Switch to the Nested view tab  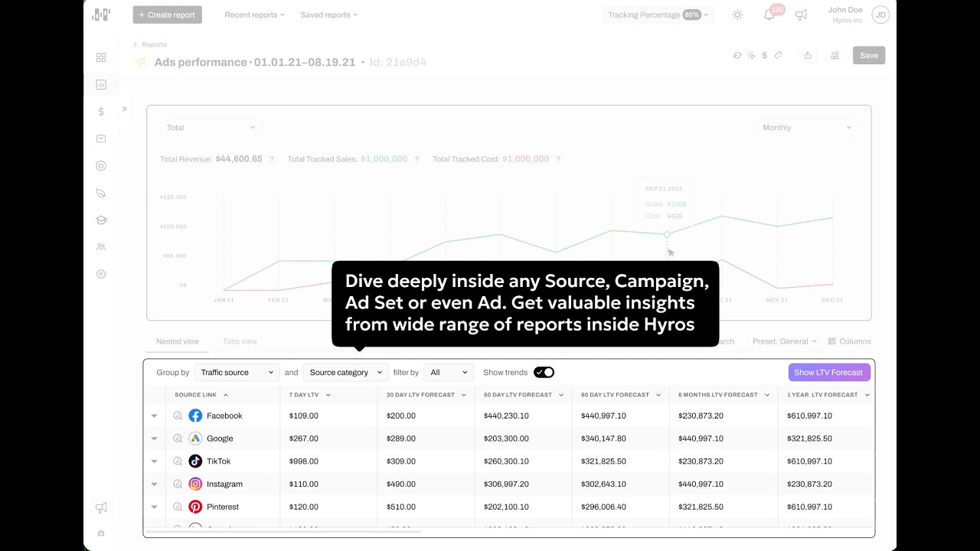[x=178, y=341]
